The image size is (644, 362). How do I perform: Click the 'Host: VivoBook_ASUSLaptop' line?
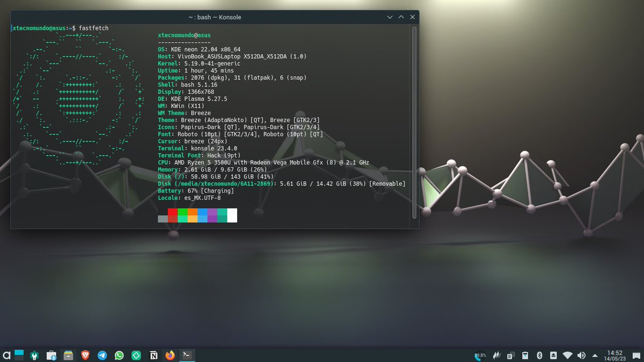point(232,56)
